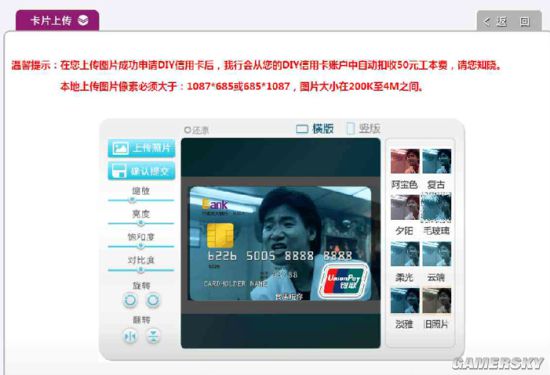Flip the image horizontally
550x375 pixels.
click(130, 336)
